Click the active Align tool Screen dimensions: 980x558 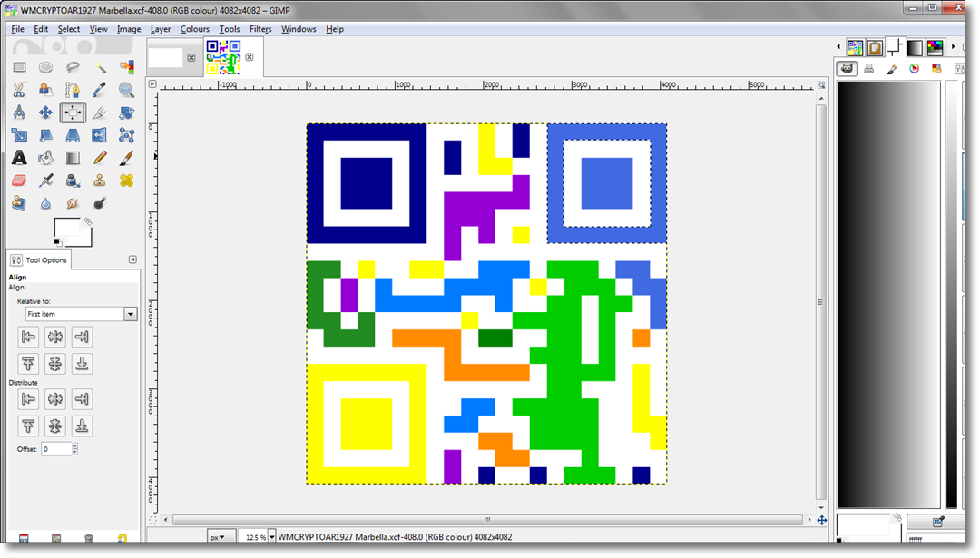[73, 113]
